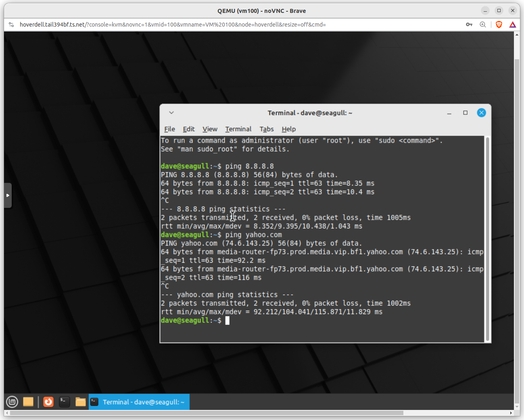This screenshot has height=420, width=524.
Task: Close the Brave browser window
Action: pos(513,10)
